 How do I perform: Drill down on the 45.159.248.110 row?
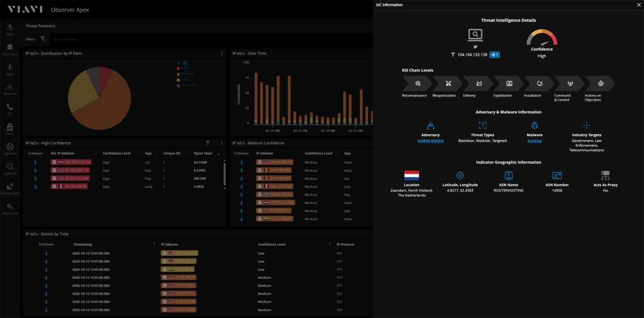[35, 171]
